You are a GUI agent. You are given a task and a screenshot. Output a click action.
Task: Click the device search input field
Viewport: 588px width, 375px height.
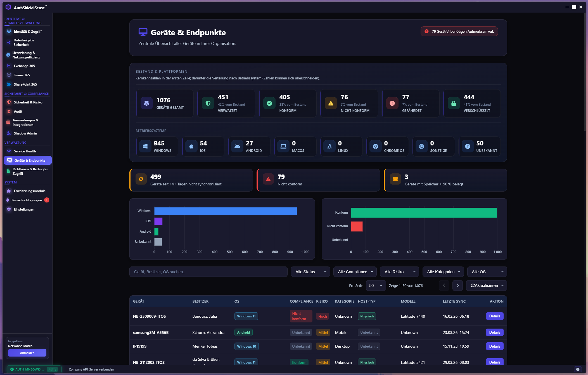coord(208,272)
